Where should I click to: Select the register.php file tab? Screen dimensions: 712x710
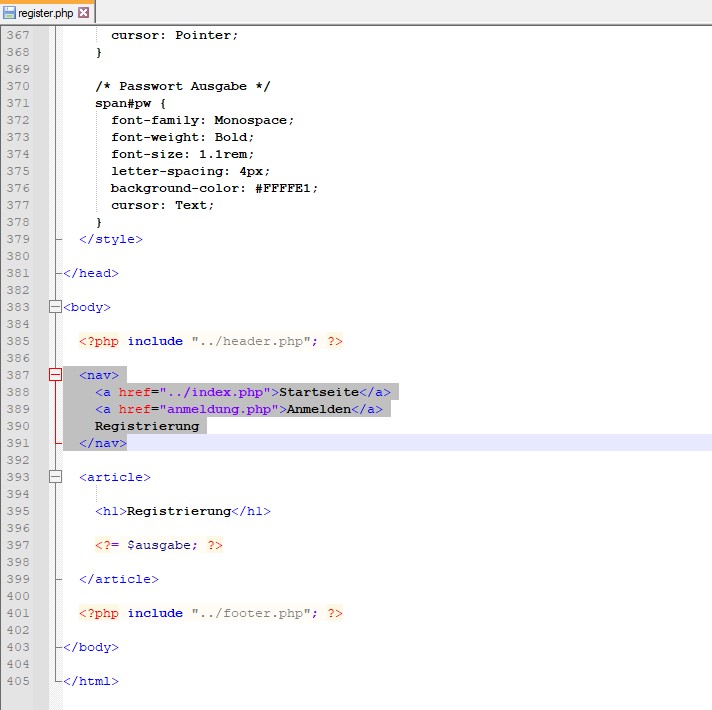(45, 13)
